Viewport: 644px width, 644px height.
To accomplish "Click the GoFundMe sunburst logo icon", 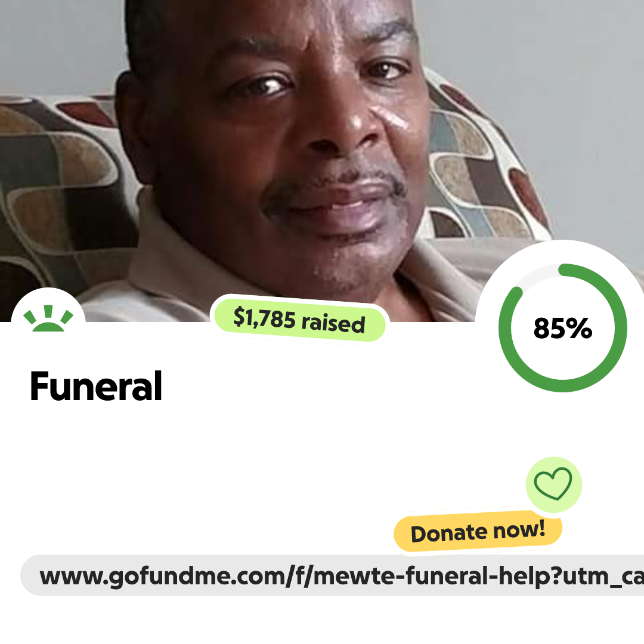I will tap(48, 318).
